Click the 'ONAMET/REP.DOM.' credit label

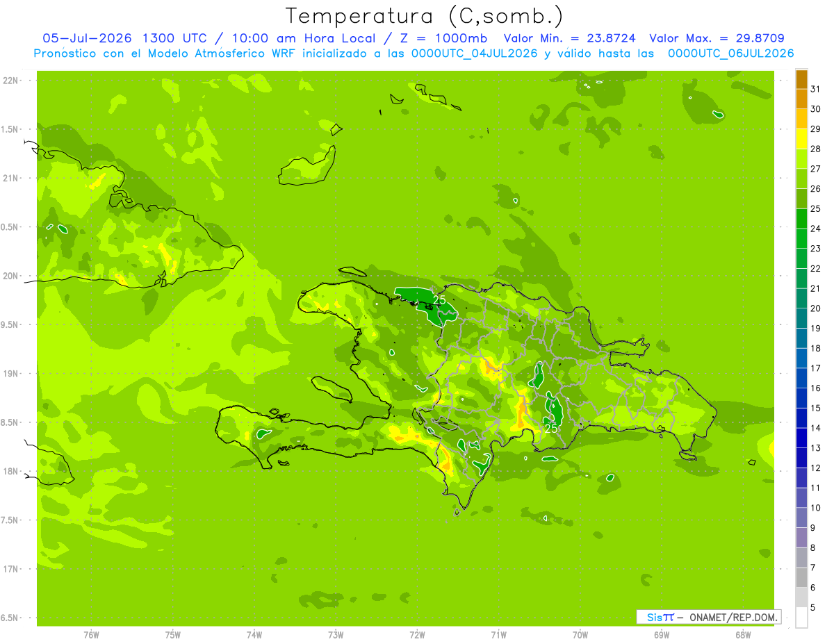(733, 617)
